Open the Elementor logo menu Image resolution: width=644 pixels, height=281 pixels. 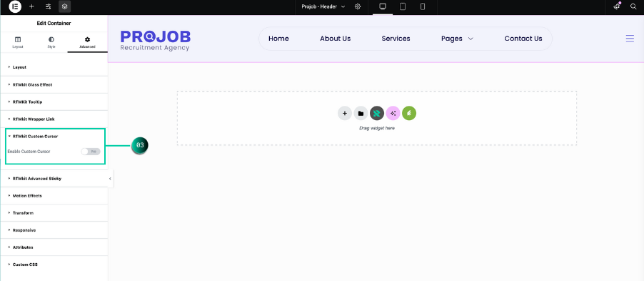tap(15, 6)
